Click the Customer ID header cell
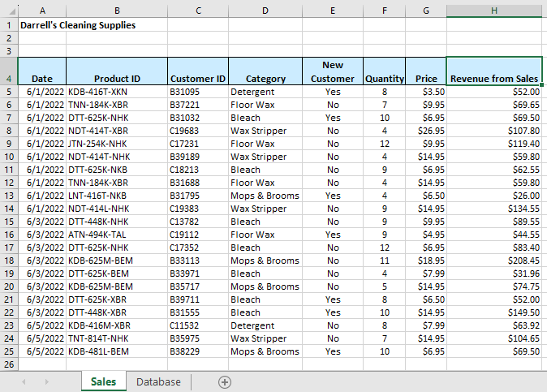The height and width of the screenshot is (392, 547). (x=198, y=71)
